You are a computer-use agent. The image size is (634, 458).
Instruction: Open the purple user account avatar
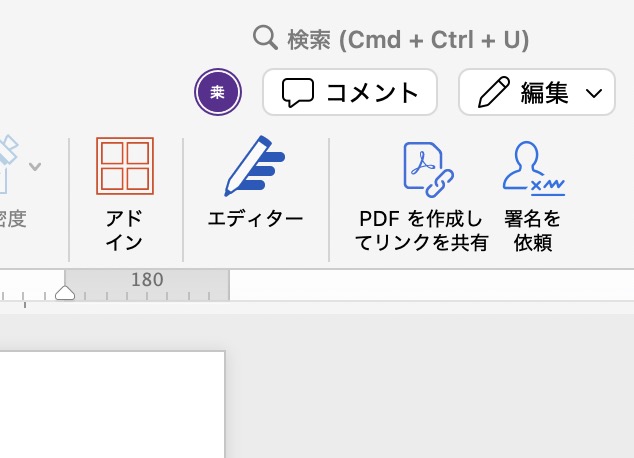[x=217, y=93]
